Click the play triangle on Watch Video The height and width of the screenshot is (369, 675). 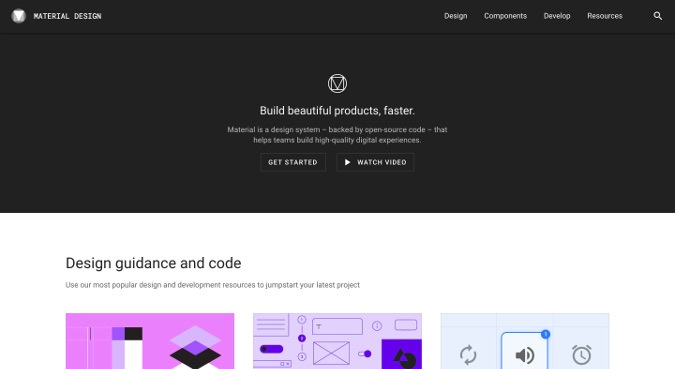click(x=347, y=162)
